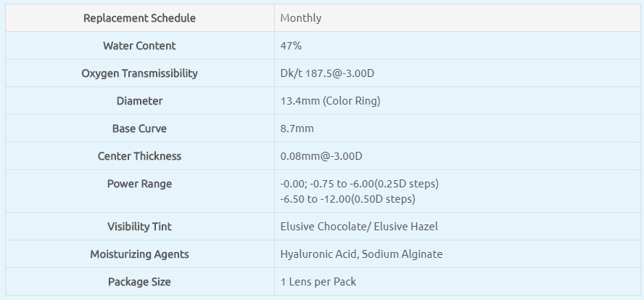Click the Diameter row label

click(139, 101)
